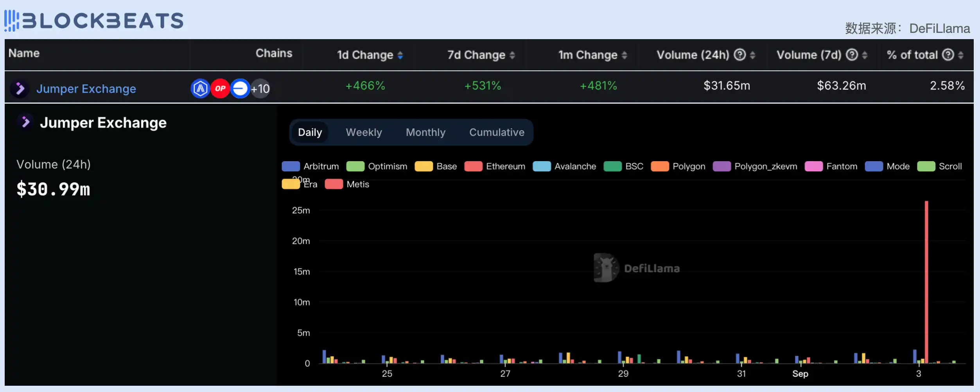This screenshot has width=980, height=392.
Task: Select the Cumulative chart tab
Action: pos(497,132)
